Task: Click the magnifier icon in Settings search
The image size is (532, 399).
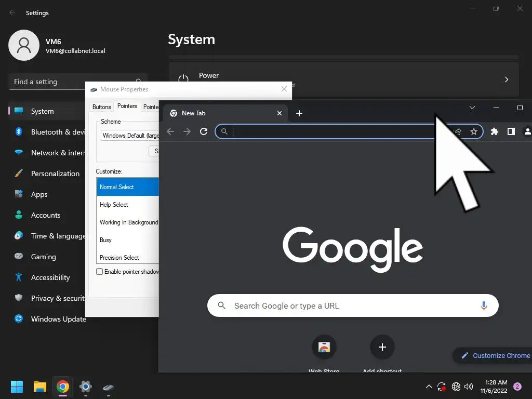Action: coord(138,81)
